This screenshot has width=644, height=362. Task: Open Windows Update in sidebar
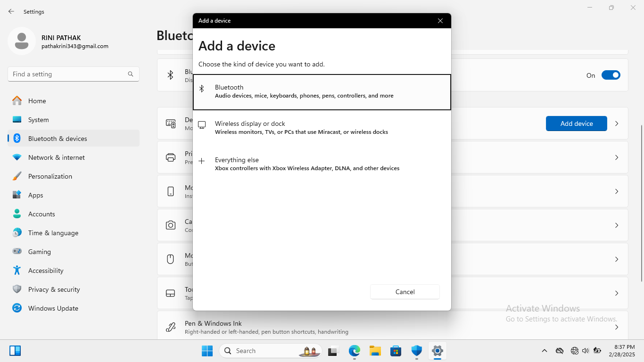[53, 308]
